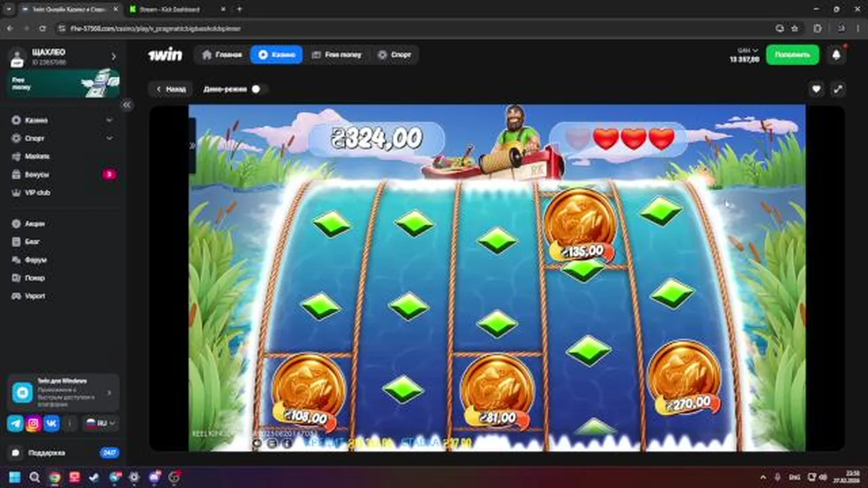
Task: Click the green Пополнить deposit button
Action: point(792,55)
